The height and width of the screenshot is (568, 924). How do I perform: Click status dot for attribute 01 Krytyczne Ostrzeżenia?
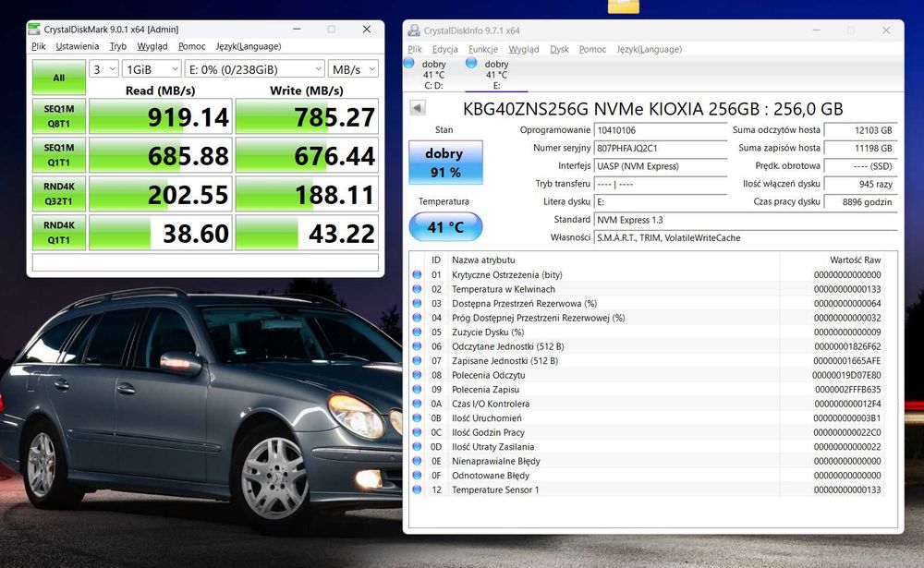[417, 274]
